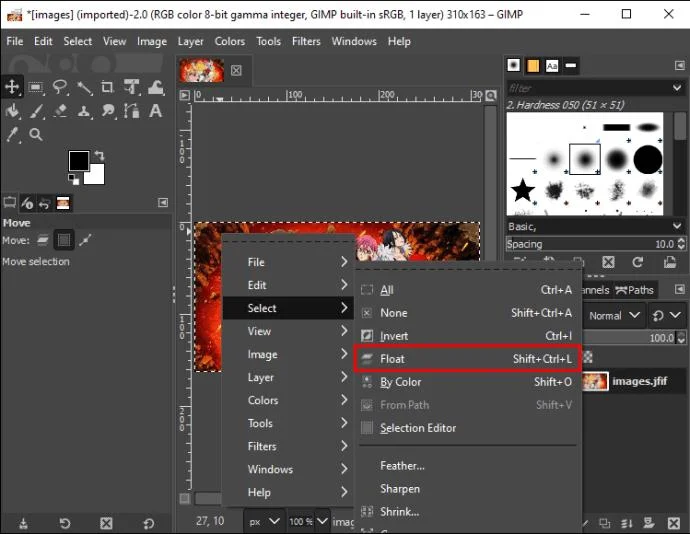Reset colors to default black and white
The height and width of the screenshot is (534, 690).
[x=73, y=179]
